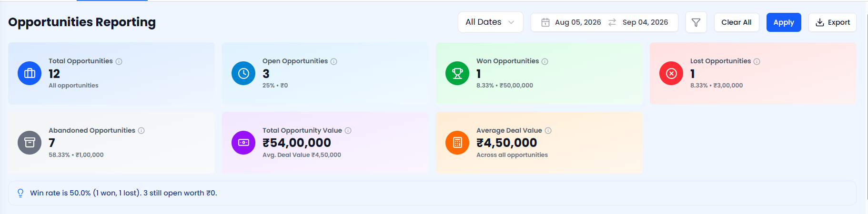
Task: Click the Opportunities Reporting heading
Action: [x=82, y=22]
